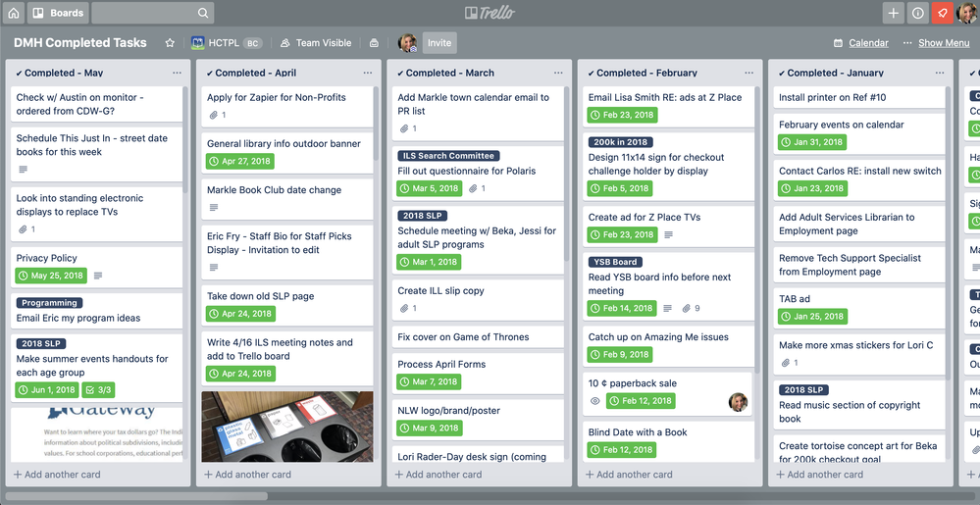Click the horizontal board scrollbar
980x505 pixels.
[136, 496]
